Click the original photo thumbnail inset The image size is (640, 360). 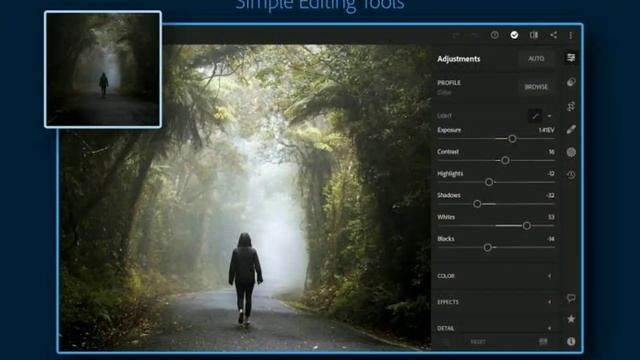pyautogui.click(x=103, y=69)
